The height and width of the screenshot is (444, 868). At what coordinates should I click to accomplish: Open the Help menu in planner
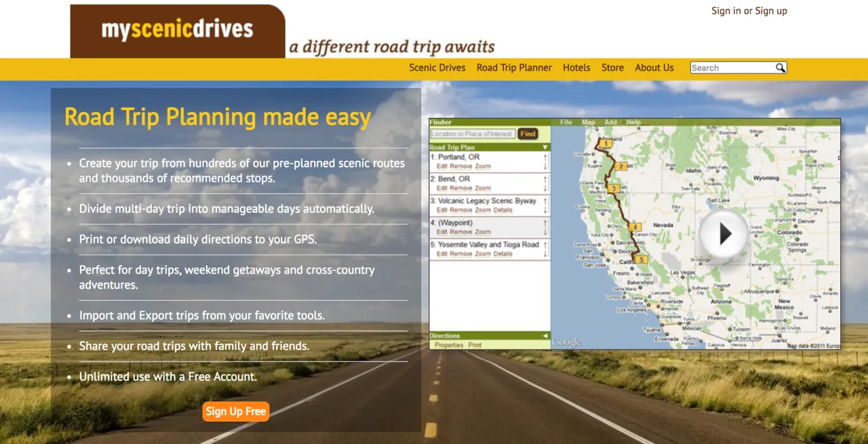[x=633, y=123]
